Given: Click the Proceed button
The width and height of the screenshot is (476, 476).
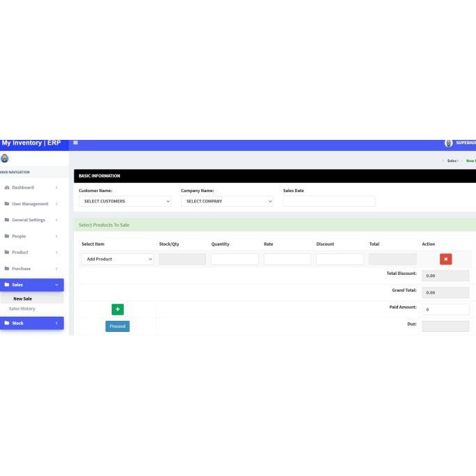Looking at the screenshot, I should coord(117,326).
